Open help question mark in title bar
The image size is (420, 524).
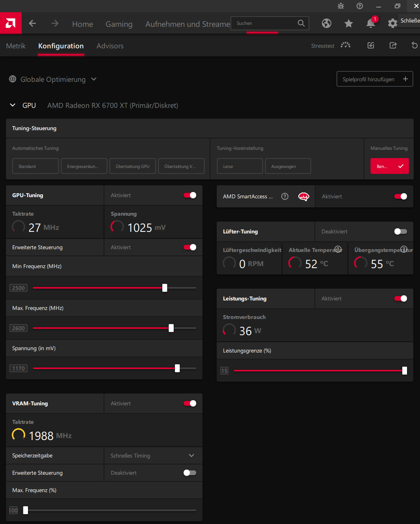(359, 6)
